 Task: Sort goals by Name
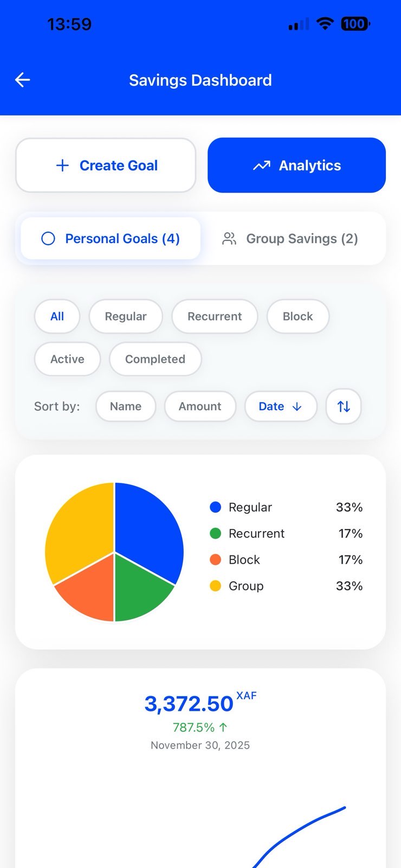[x=126, y=406]
